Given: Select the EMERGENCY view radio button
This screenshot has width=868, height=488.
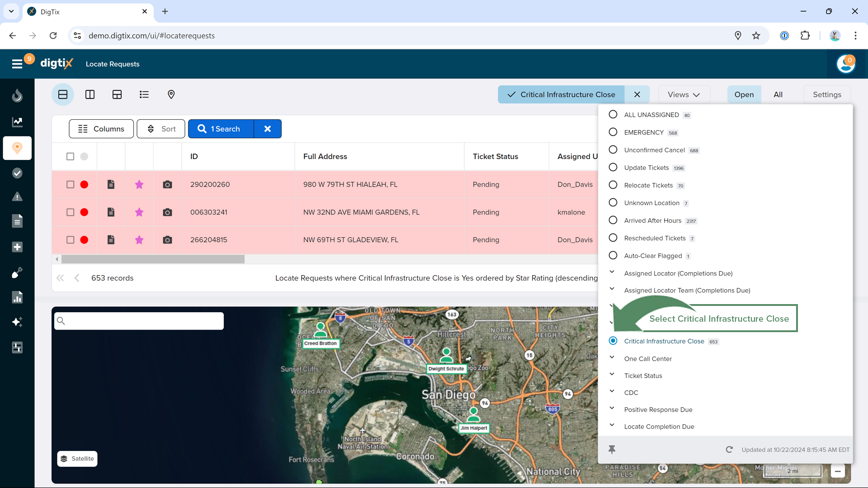Looking at the screenshot, I should click(x=613, y=132).
